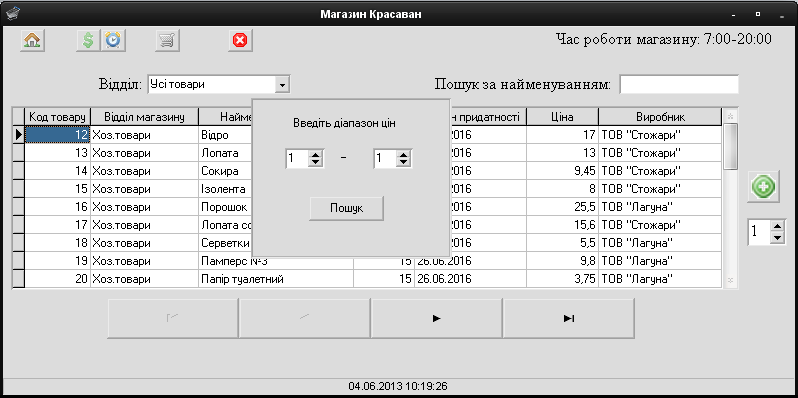Select price cell 25,5

point(562,207)
